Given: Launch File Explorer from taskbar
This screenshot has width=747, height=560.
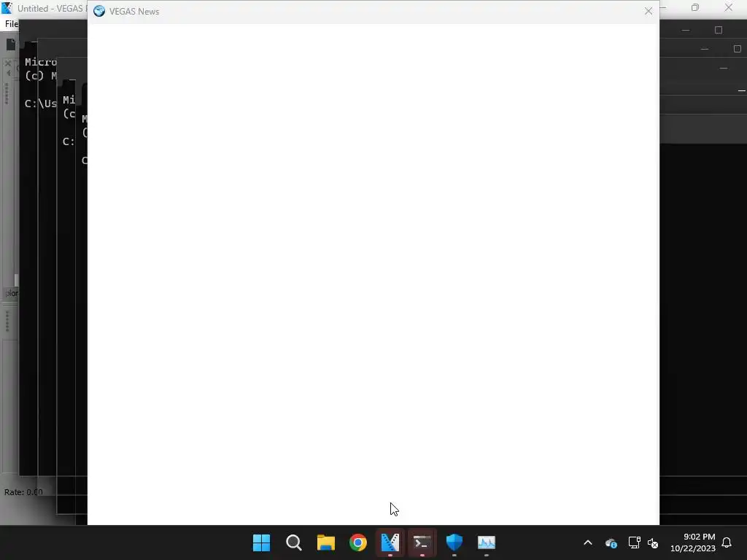Looking at the screenshot, I should tap(326, 542).
